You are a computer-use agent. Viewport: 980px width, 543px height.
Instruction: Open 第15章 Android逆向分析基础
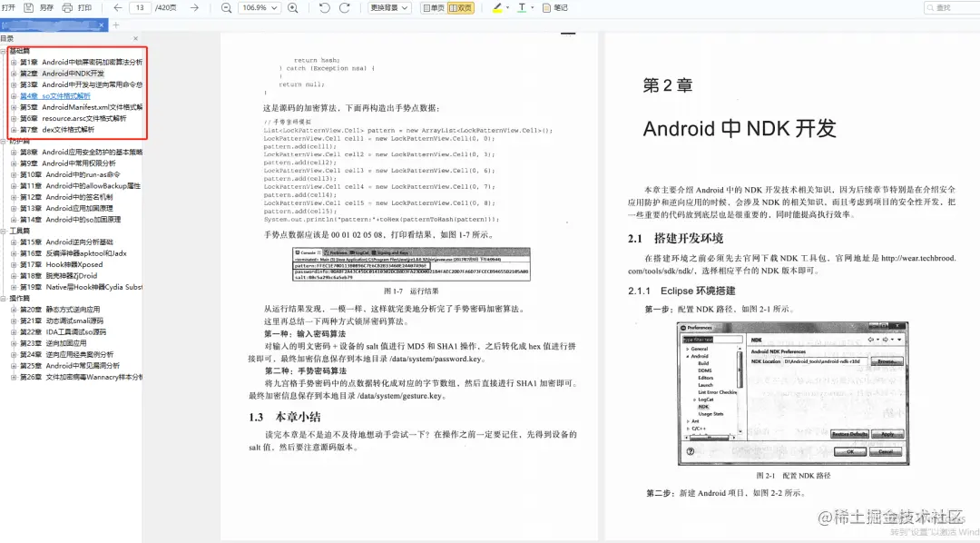click(x=67, y=242)
